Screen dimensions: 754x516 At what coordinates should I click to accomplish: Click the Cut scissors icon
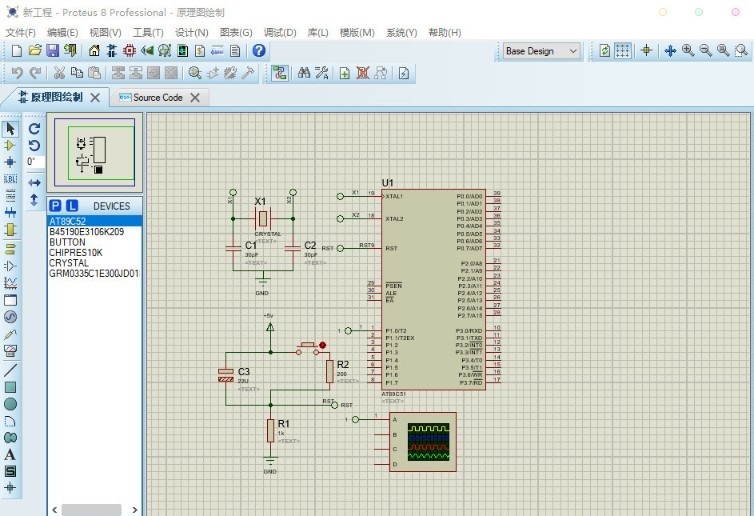point(59,72)
